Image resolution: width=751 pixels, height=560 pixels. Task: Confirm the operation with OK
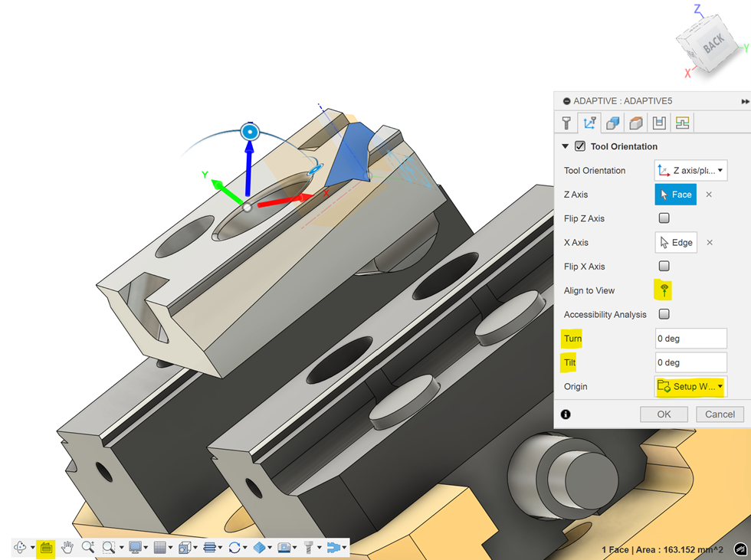663,414
